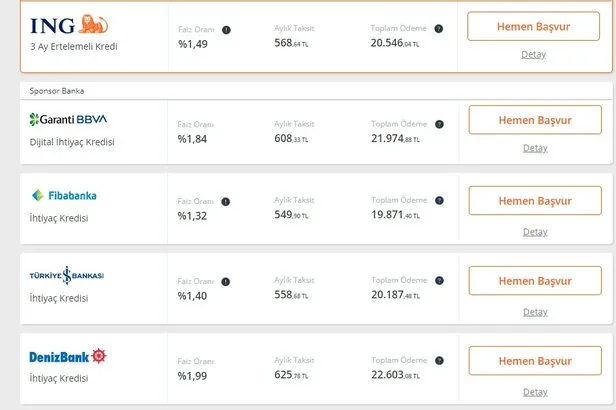Open Detay link for ING loan
616x410 pixels.
pos(534,54)
